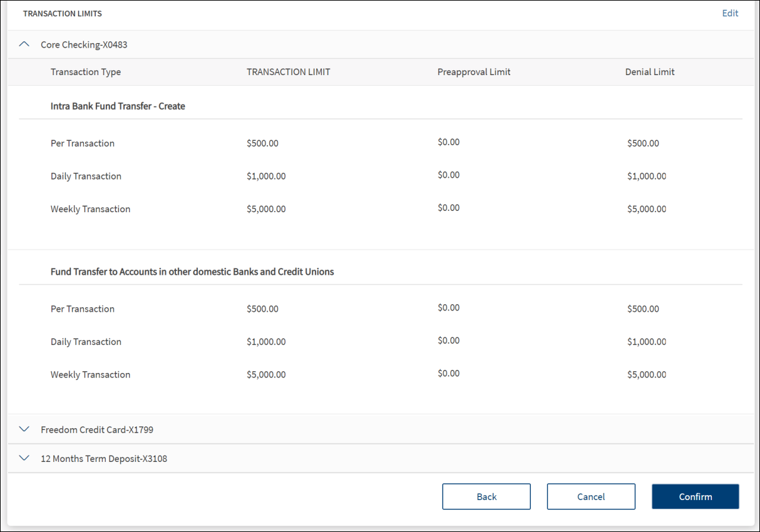Click the TRANSACTION LIMITS section title
This screenshot has width=760, height=532.
(63, 13)
